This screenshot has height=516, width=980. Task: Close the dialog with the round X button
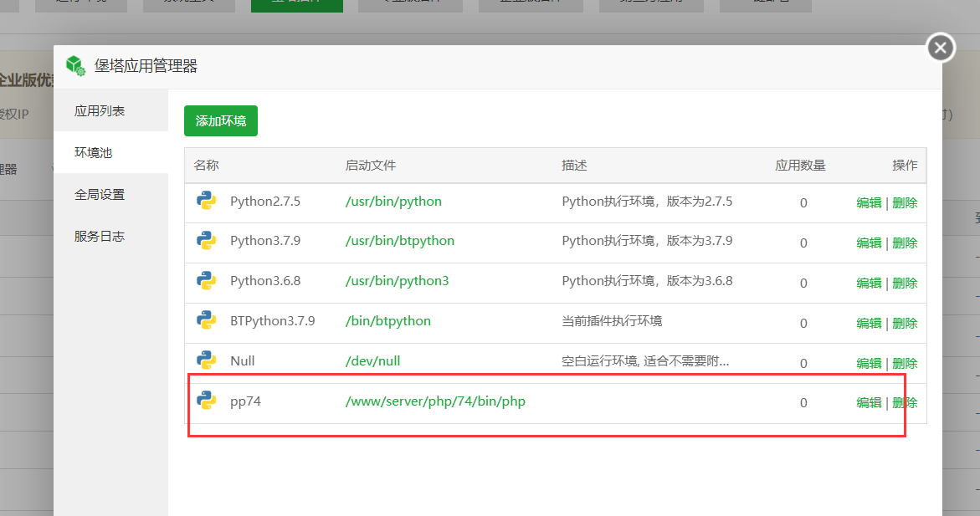(x=940, y=48)
